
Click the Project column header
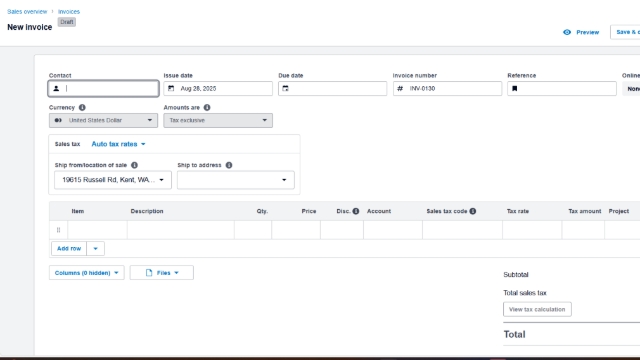point(619,211)
